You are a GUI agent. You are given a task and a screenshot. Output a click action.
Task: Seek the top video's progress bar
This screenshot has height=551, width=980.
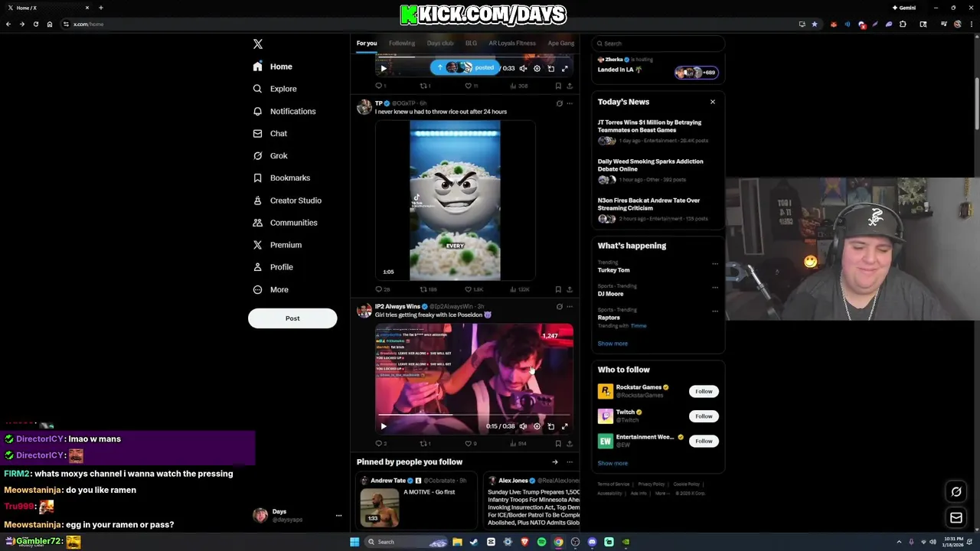[x=474, y=56]
